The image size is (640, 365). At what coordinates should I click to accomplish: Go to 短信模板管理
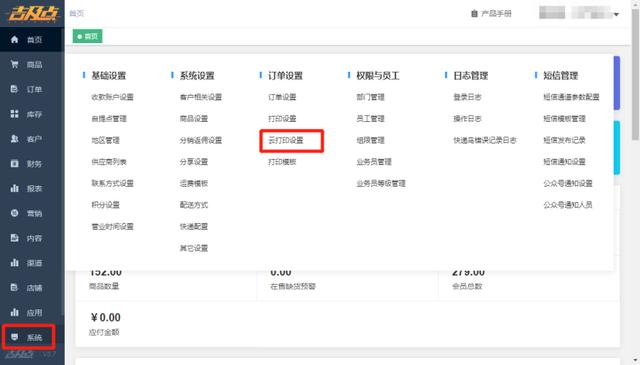coord(564,119)
